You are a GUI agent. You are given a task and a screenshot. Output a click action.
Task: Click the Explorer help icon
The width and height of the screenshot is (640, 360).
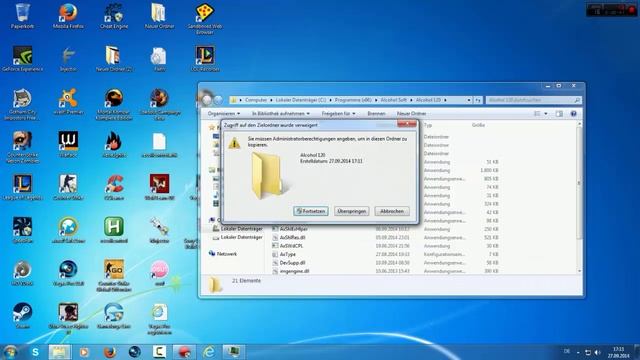click(573, 113)
